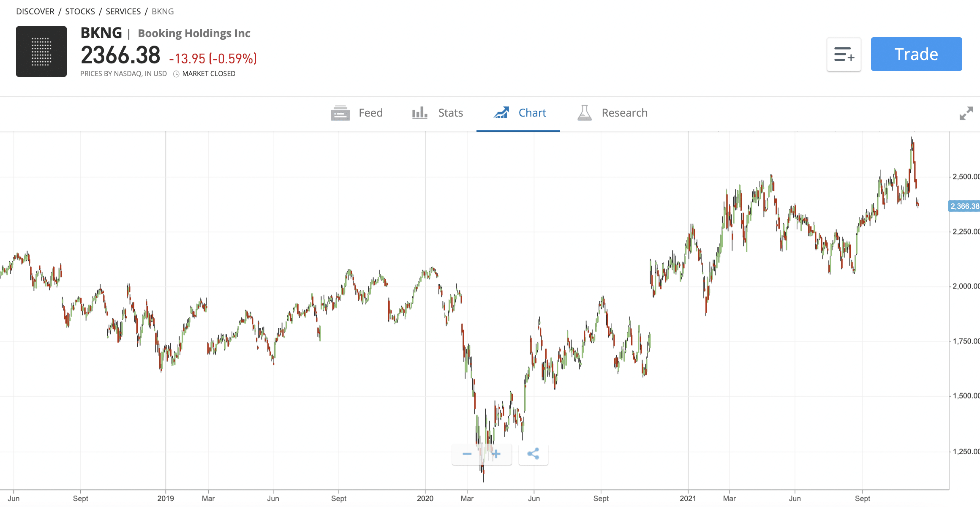Click the Research flask icon
980x507 pixels.
pyautogui.click(x=585, y=113)
